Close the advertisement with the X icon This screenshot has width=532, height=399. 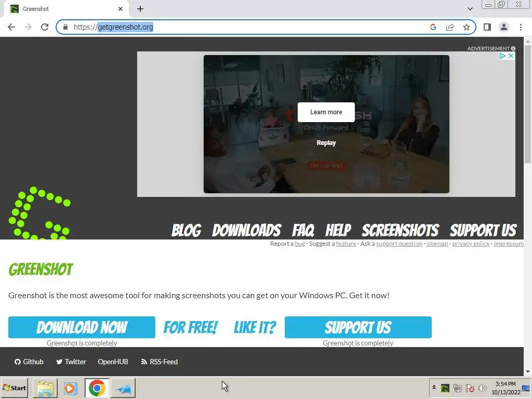click(x=511, y=56)
